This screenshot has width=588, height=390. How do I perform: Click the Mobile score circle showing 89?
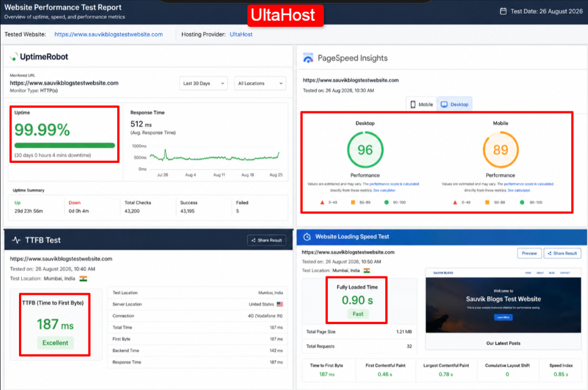point(500,150)
